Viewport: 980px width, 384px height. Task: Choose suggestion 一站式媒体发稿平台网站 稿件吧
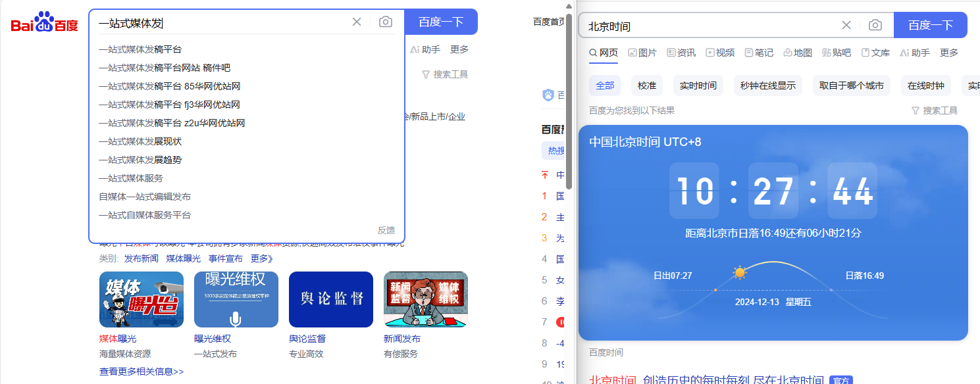click(x=165, y=68)
